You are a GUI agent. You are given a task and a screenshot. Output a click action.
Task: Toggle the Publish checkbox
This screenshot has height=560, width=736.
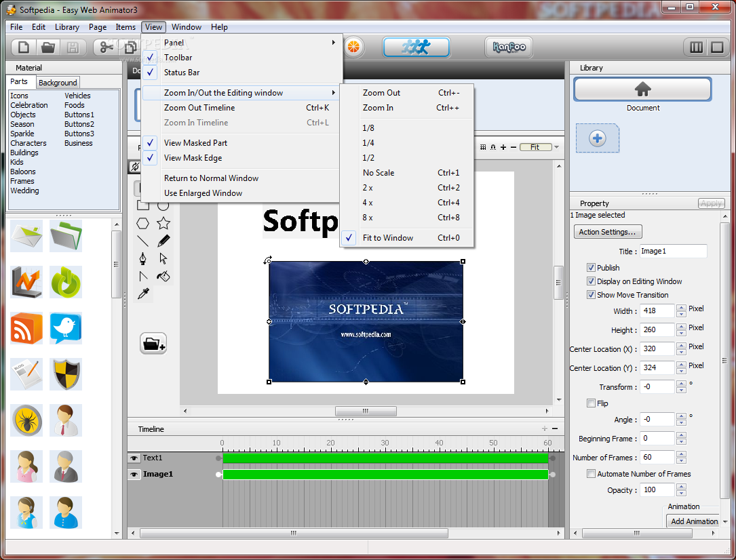coord(591,268)
